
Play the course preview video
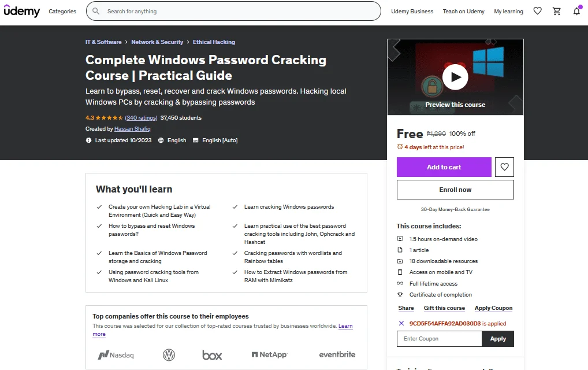click(x=455, y=77)
